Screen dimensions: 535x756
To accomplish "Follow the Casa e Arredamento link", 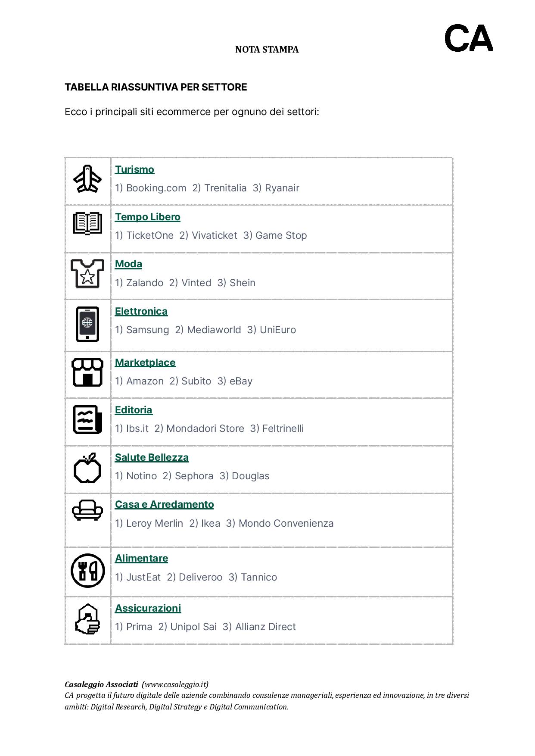I will (164, 504).
